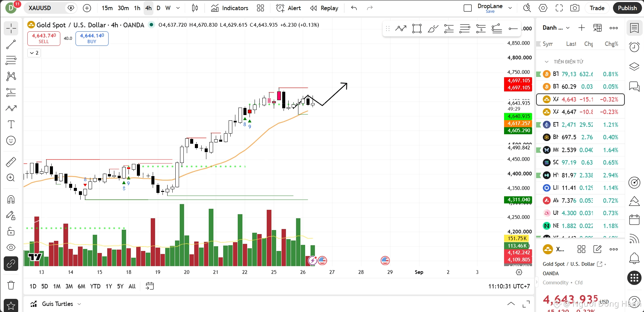Open the economic calendar panel
Viewport: 644px width, 312px height.
pyautogui.click(x=635, y=220)
